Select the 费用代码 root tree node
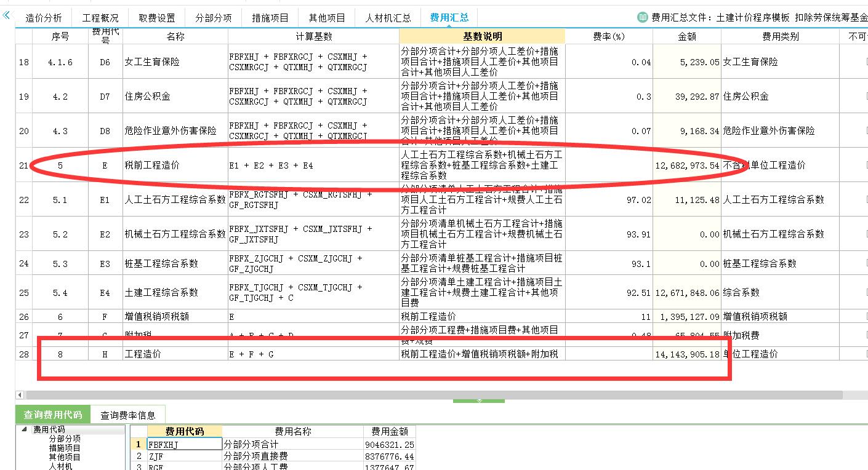The width and height of the screenshot is (868, 470). coord(49,429)
